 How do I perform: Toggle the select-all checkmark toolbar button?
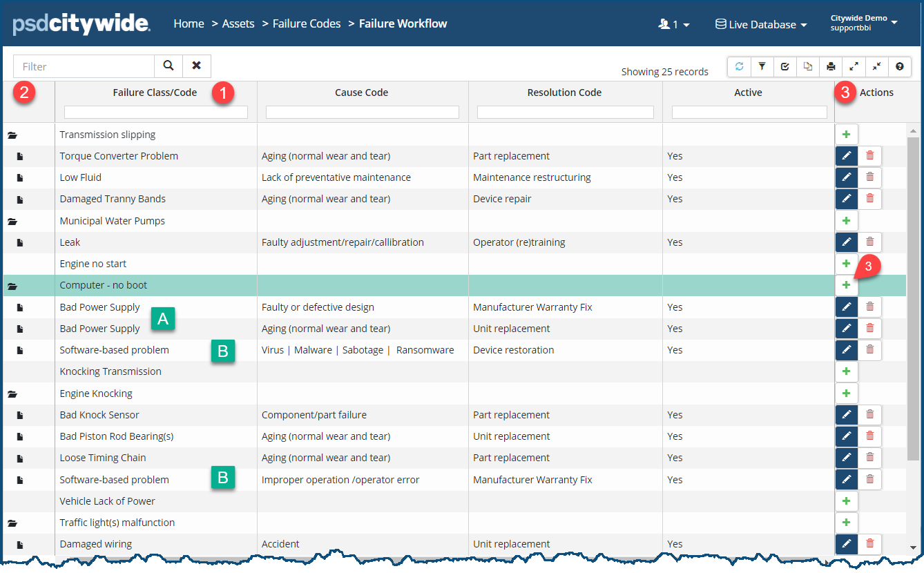[x=785, y=66]
